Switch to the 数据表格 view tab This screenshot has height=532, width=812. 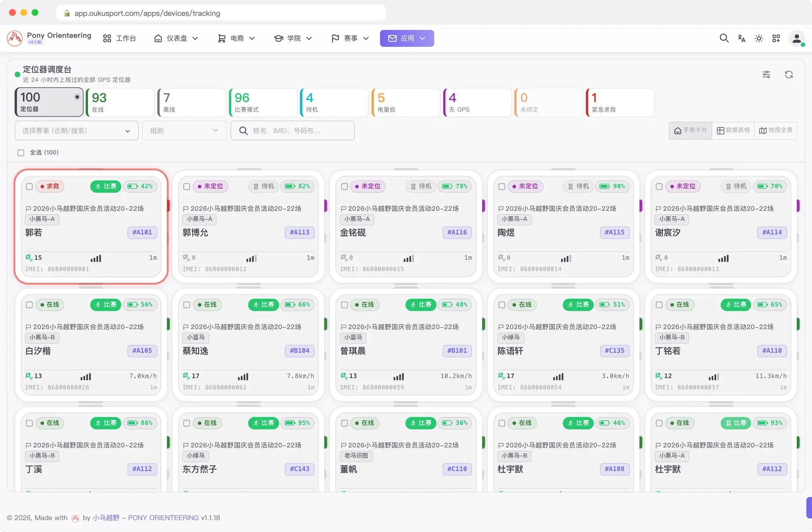point(733,131)
